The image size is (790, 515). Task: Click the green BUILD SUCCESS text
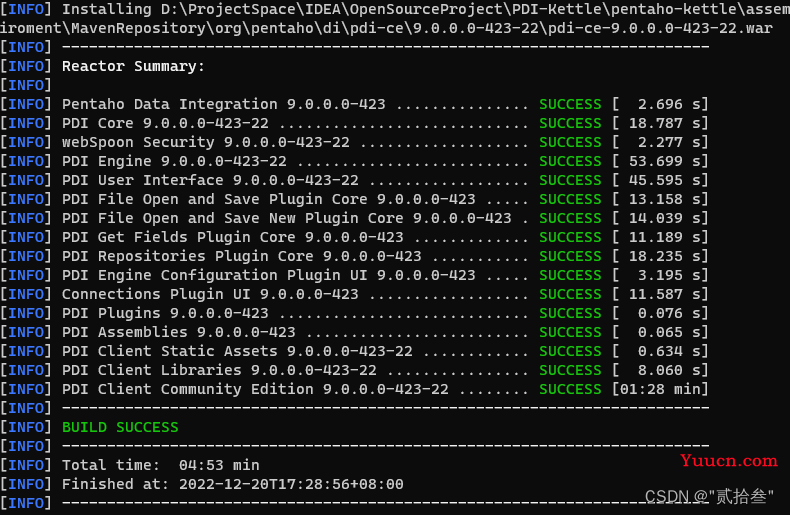[120, 427]
